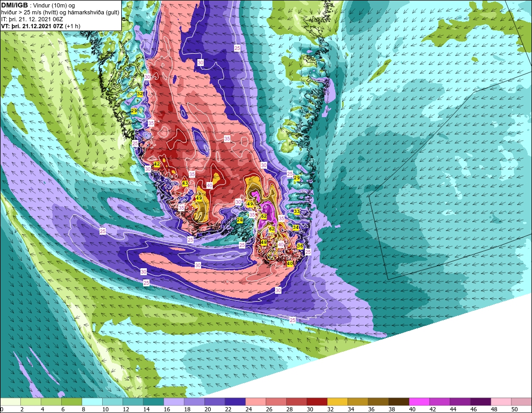
Task: Select the 40–42 m/s magenta legend swatch
Action: click(x=419, y=402)
